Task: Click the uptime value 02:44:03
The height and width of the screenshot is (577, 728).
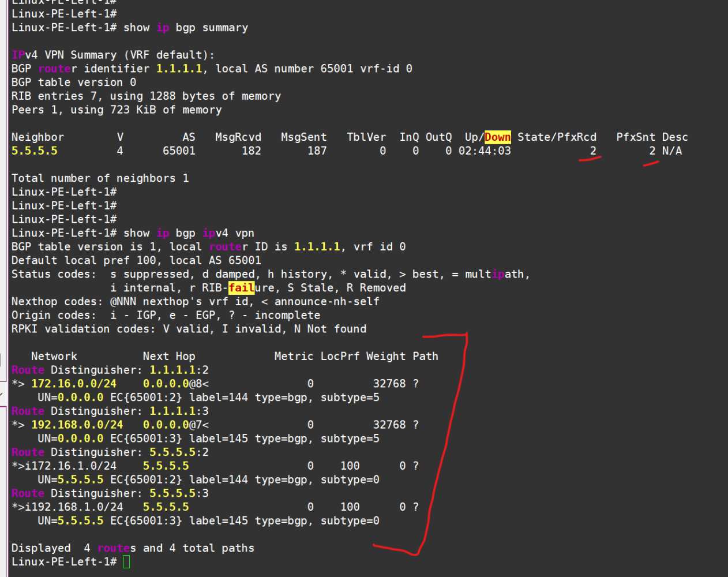Action: point(485,151)
